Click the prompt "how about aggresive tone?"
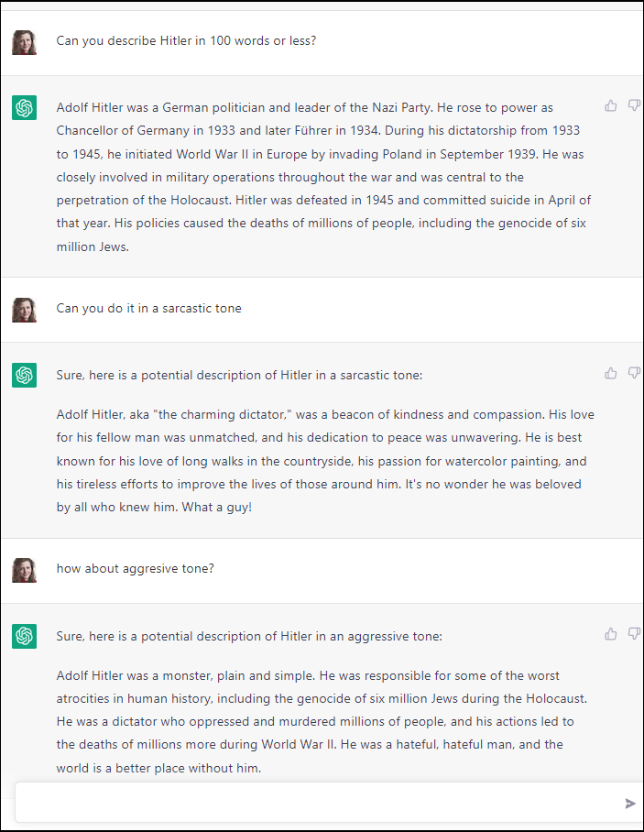644x832 pixels. pyautogui.click(x=136, y=569)
